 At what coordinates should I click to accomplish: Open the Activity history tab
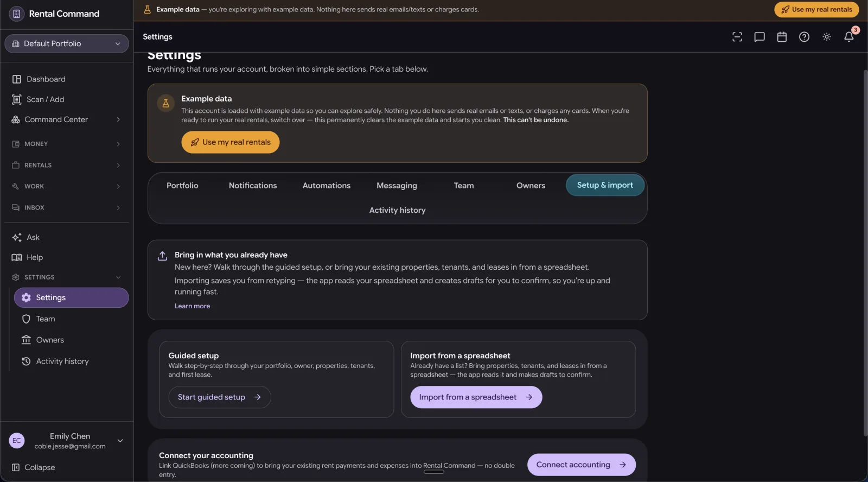click(x=398, y=210)
